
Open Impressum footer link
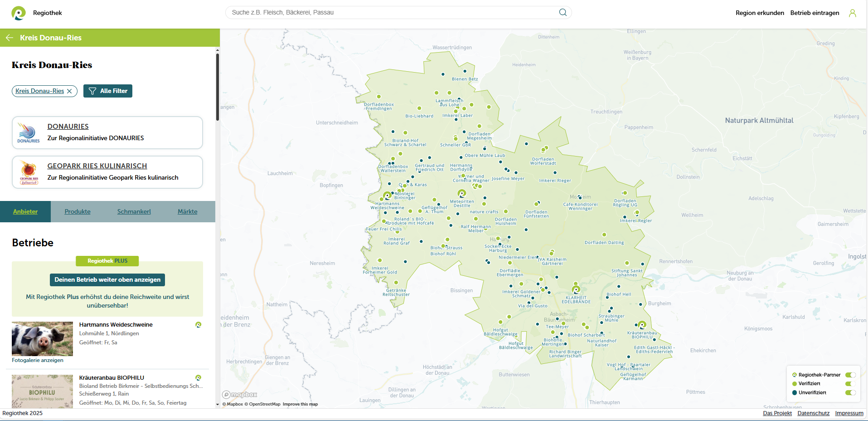tap(849, 413)
